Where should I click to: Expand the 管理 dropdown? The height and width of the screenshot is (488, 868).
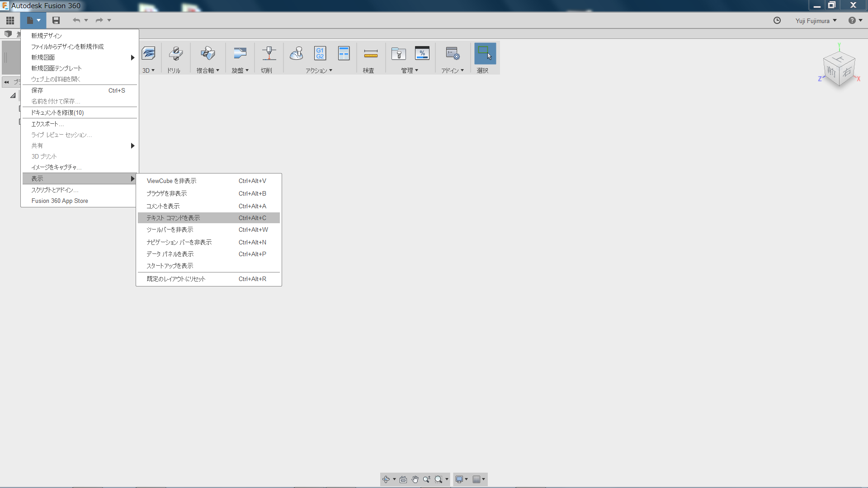pos(416,70)
